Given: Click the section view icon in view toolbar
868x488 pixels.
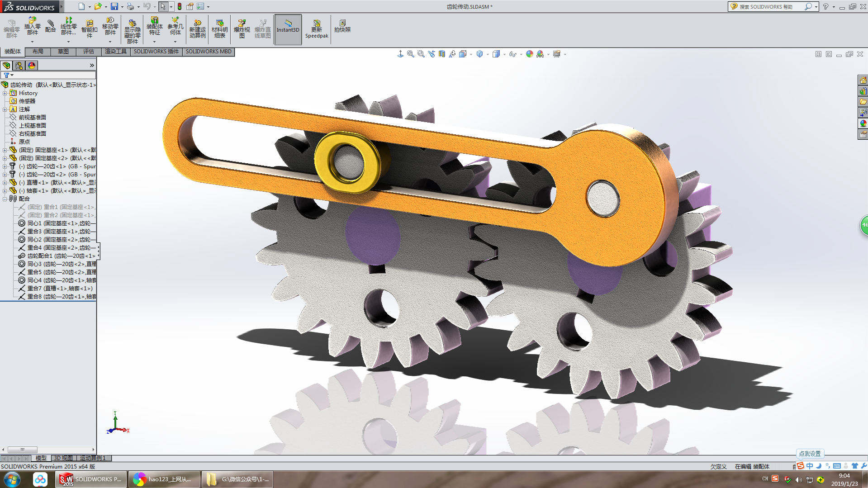Looking at the screenshot, I should [441, 54].
